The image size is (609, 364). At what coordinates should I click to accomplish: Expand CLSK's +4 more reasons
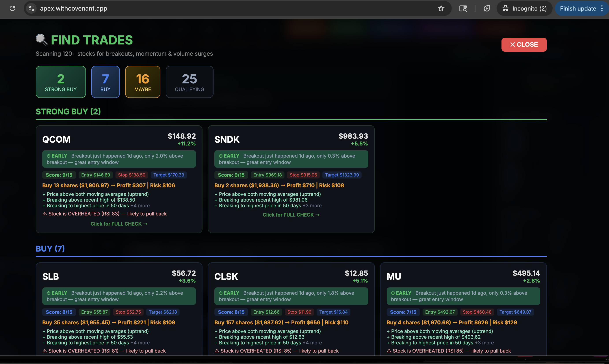pos(312,343)
